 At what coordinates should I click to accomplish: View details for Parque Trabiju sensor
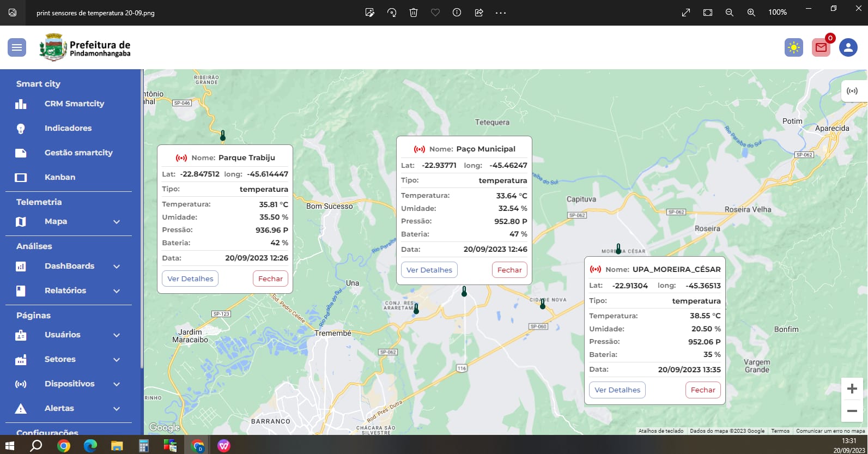pyautogui.click(x=190, y=279)
